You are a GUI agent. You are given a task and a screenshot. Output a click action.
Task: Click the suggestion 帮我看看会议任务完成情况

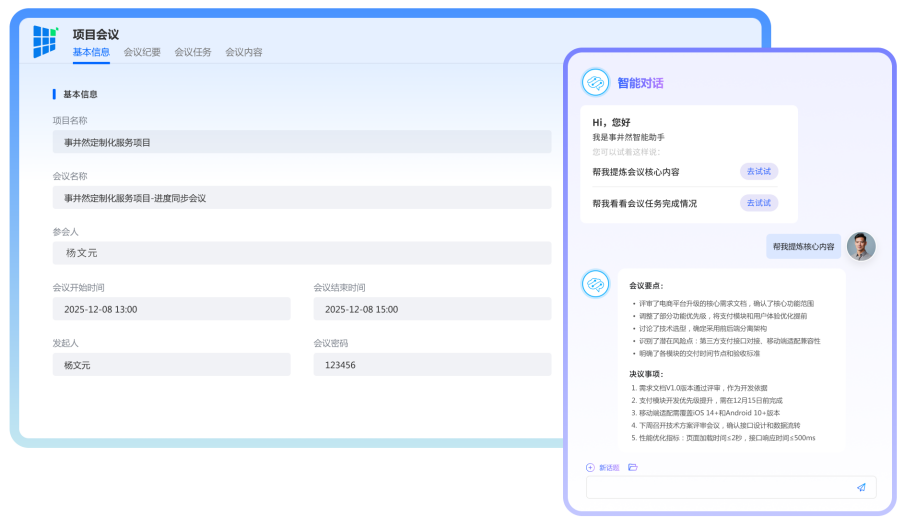click(x=645, y=204)
